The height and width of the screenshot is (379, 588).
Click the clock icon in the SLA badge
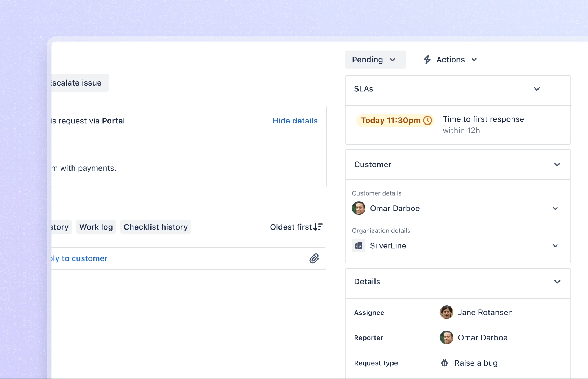point(427,120)
